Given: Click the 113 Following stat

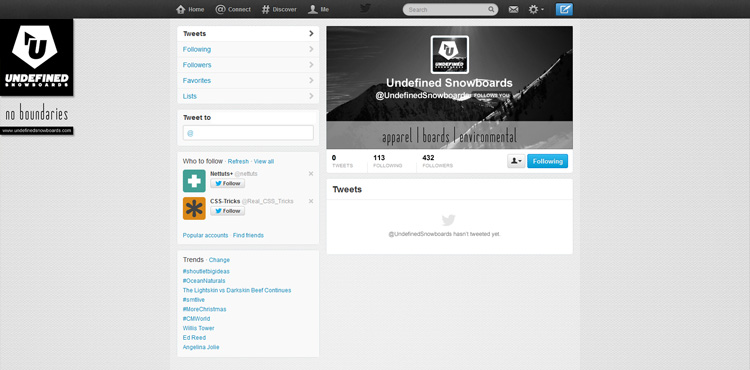Looking at the screenshot, I should point(387,161).
